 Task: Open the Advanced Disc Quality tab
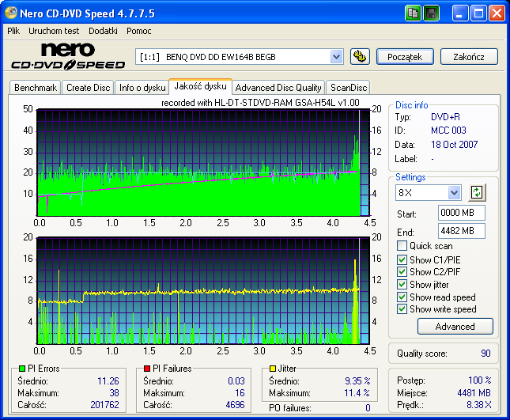coord(278,88)
